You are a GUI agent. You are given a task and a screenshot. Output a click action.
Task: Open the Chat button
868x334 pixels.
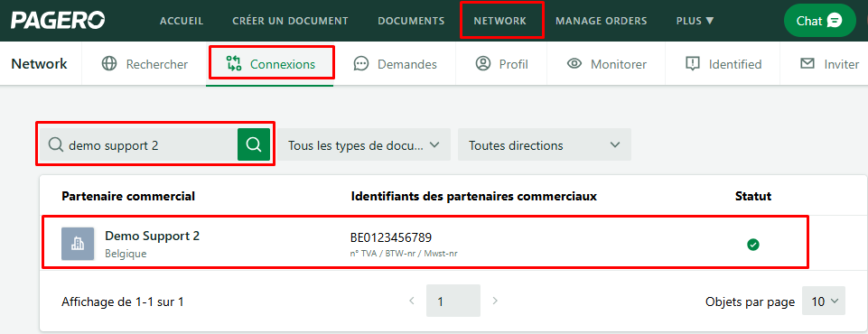(x=820, y=21)
